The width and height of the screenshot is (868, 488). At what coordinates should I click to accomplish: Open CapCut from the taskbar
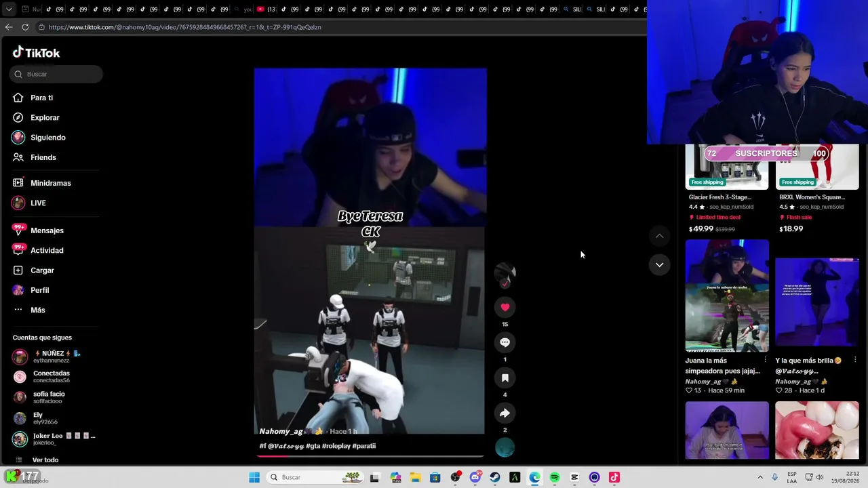tap(574, 478)
